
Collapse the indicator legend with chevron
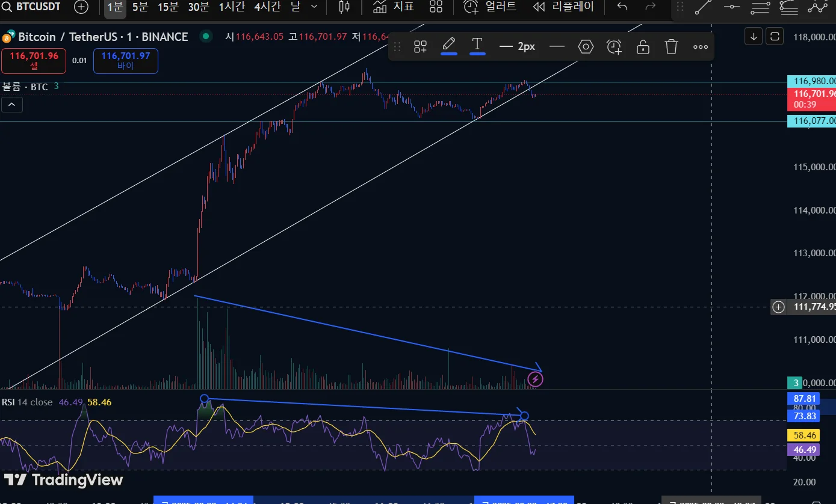tap(12, 105)
